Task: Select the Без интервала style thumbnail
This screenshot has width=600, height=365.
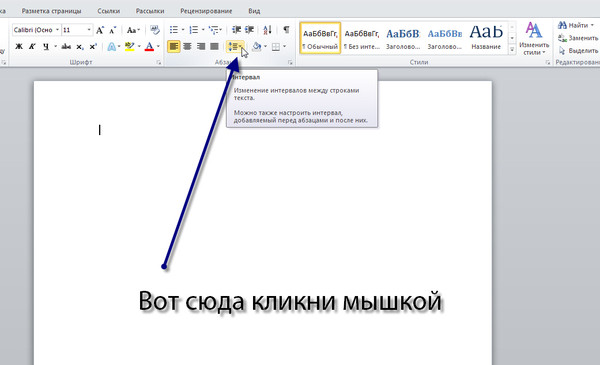Action: pos(362,38)
